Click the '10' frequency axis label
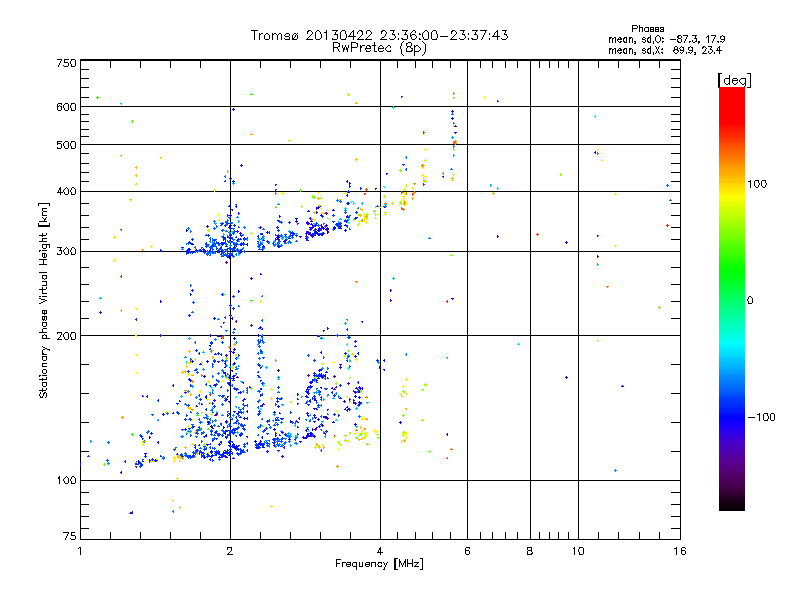The height and width of the screenshot is (600, 800). pyautogui.click(x=578, y=551)
